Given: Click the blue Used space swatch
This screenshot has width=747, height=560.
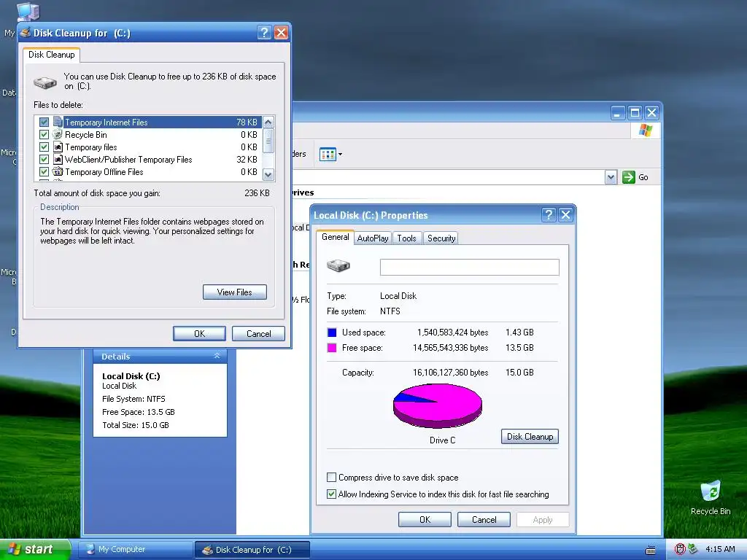Looking at the screenshot, I should (332, 332).
